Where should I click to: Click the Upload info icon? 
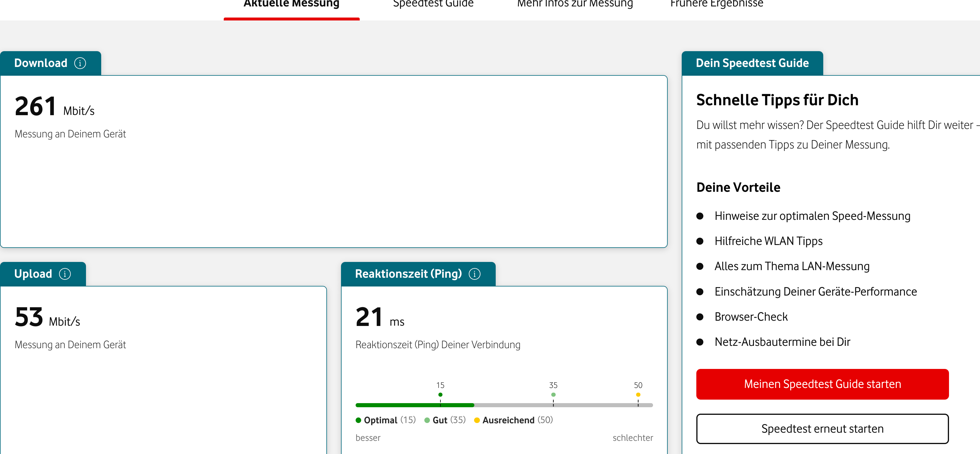point(65,274)
